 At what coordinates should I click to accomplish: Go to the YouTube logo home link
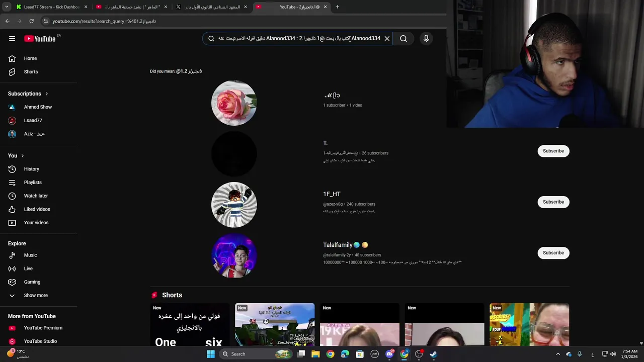click(x=40, y=39)
